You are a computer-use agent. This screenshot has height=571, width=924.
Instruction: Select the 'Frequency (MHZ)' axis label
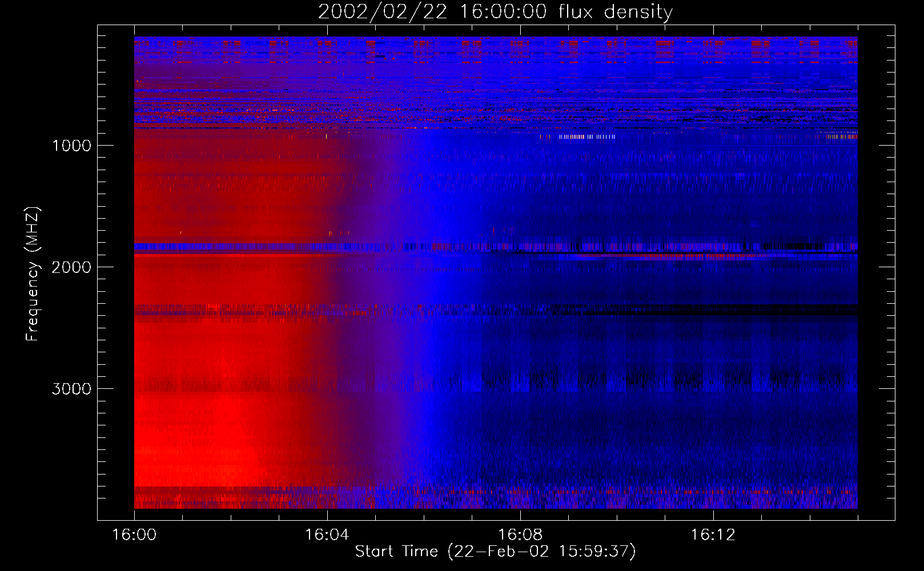point(32,274)
